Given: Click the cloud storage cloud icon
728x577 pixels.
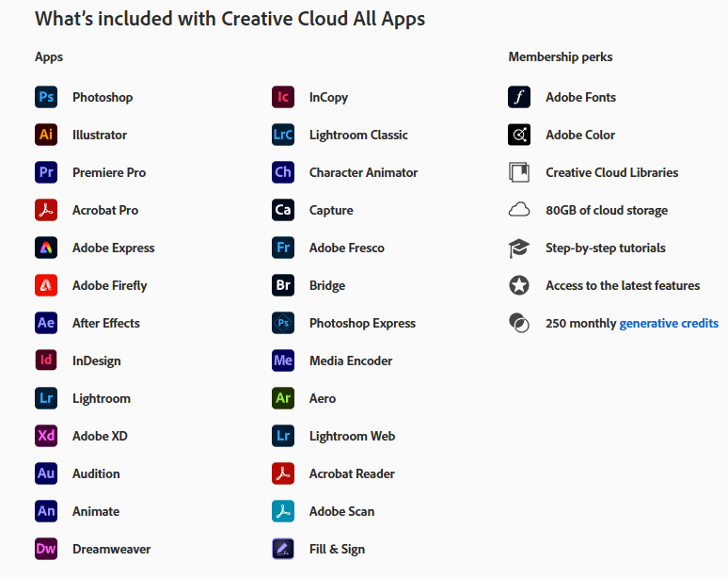Looking at the screenshot, I should tap(519, 210).
